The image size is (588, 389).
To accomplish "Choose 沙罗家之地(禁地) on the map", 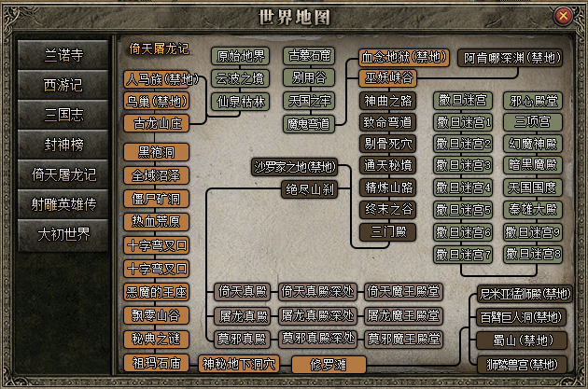I will [295, 167].
